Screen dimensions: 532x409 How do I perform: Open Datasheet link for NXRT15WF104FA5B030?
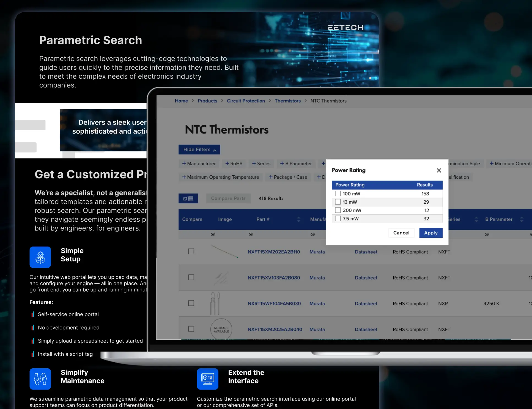coord(366,303)
